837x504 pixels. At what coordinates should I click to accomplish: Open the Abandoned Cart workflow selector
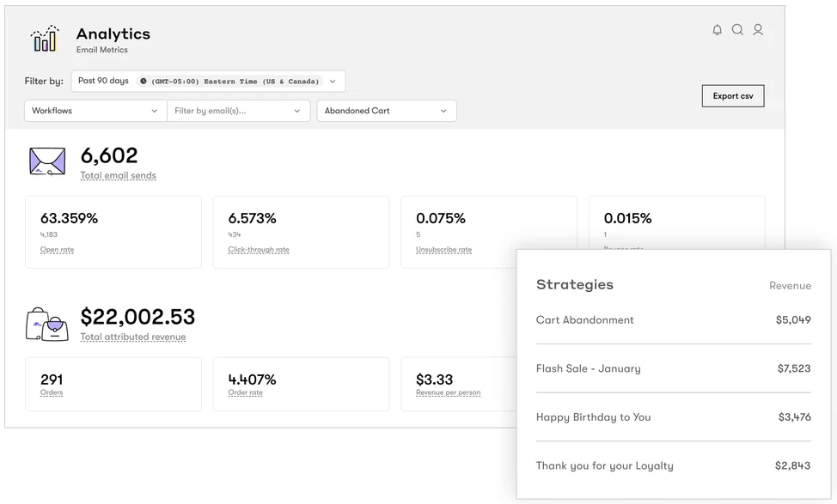click(386, 111)
